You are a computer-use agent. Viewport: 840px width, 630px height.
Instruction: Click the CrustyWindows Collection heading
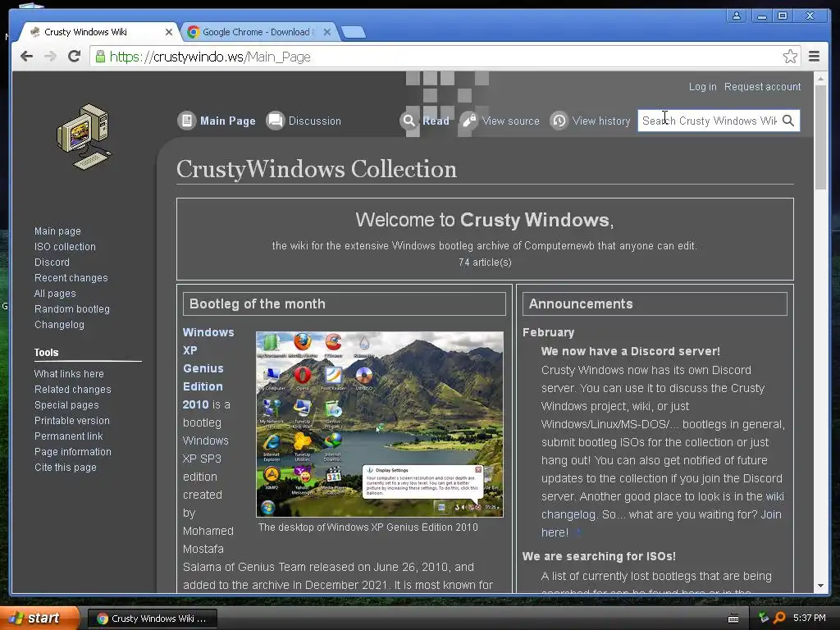tap(317, 169)
